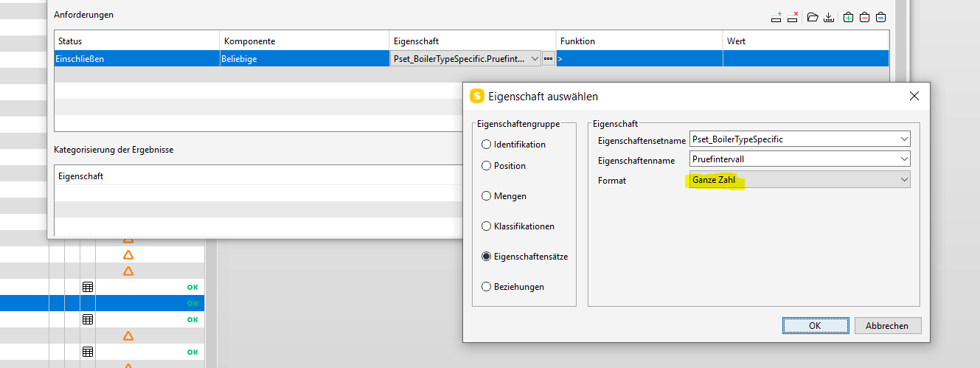This screenshot has width=980, height=368.
Task: Delete the selected requirement row
Action: coord(793,17)
